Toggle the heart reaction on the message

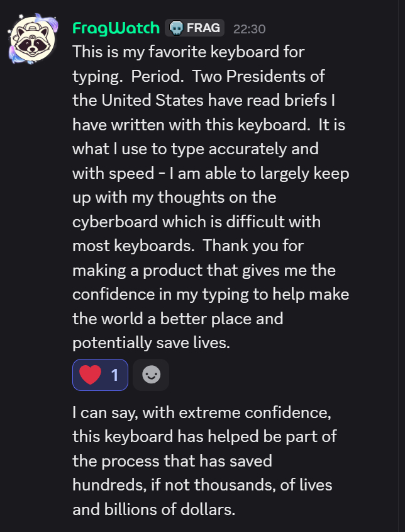click(101, 375)
